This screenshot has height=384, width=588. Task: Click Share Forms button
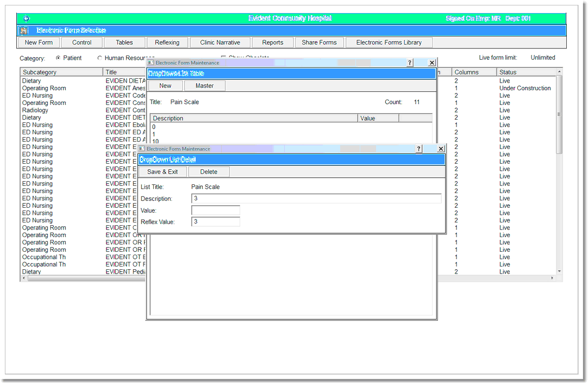(x=319, y=42)
